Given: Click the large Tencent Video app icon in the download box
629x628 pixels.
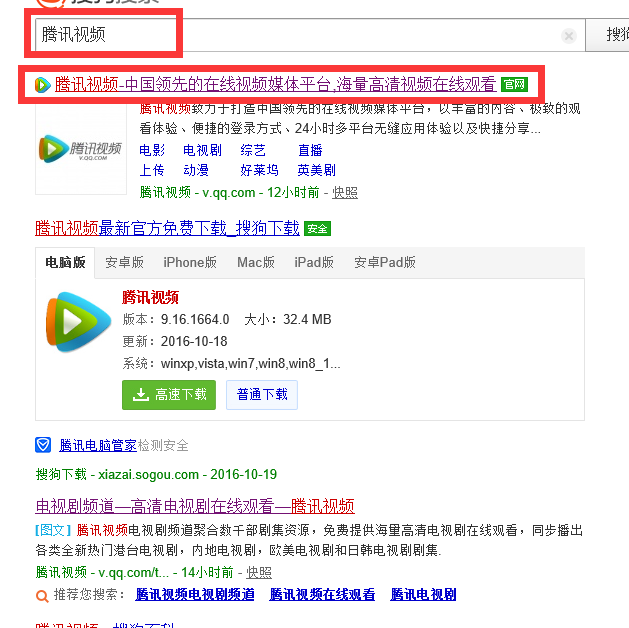Looking at the screenshot, I should [x=78, y=322].
